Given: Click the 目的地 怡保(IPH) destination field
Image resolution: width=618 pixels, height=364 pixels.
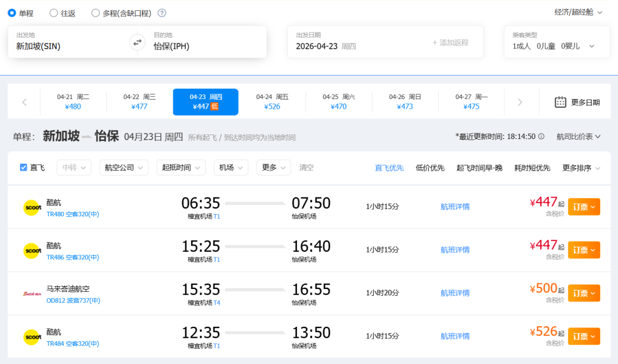Looking at the screenshot, I should (x=200, y=42).
